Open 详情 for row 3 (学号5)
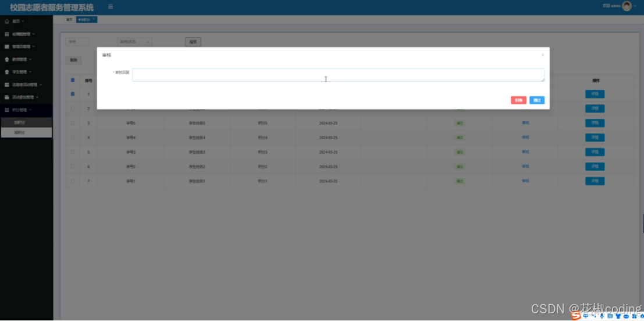Screen dimensions: 644x321 (x=595, y=123)
